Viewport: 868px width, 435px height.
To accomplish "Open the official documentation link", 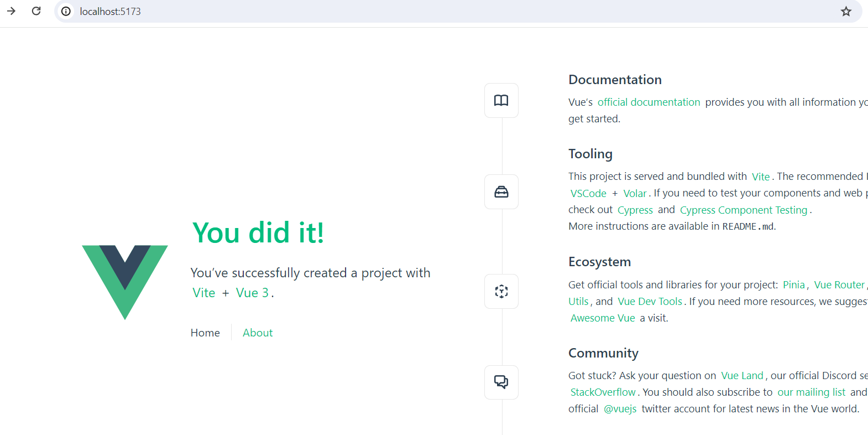I will (649, 102).
